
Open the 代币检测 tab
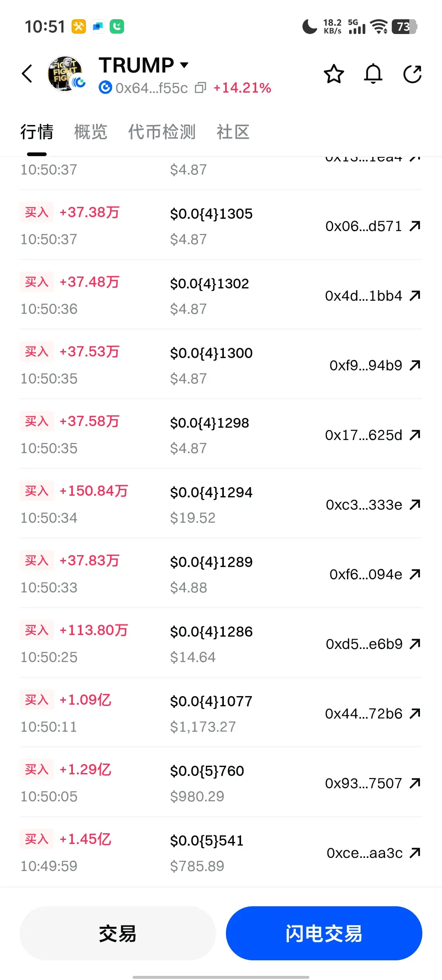click(162, 132)
